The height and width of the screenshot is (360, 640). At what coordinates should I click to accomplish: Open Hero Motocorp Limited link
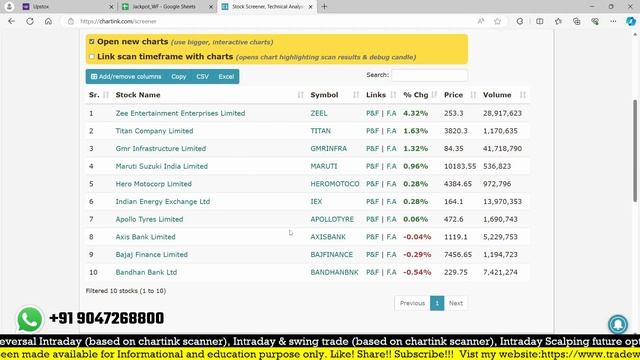coord(153,184)
